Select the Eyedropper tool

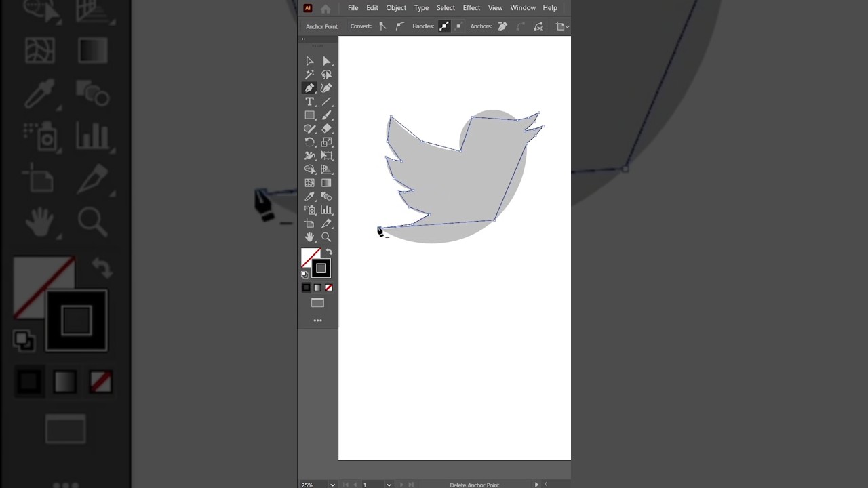[x=309, y=197]
